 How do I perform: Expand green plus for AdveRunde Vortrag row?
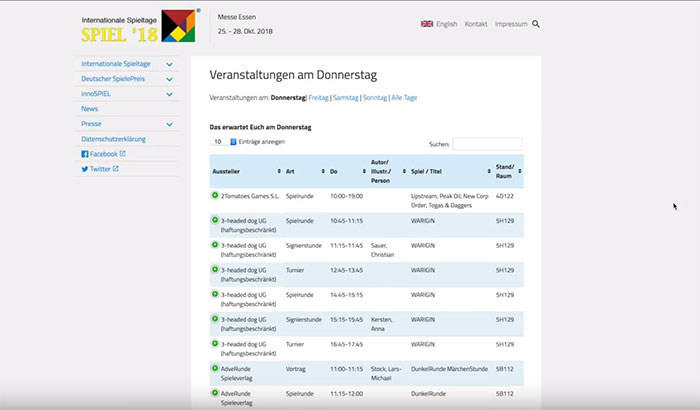pyautogui.click(x=215, y=369)
